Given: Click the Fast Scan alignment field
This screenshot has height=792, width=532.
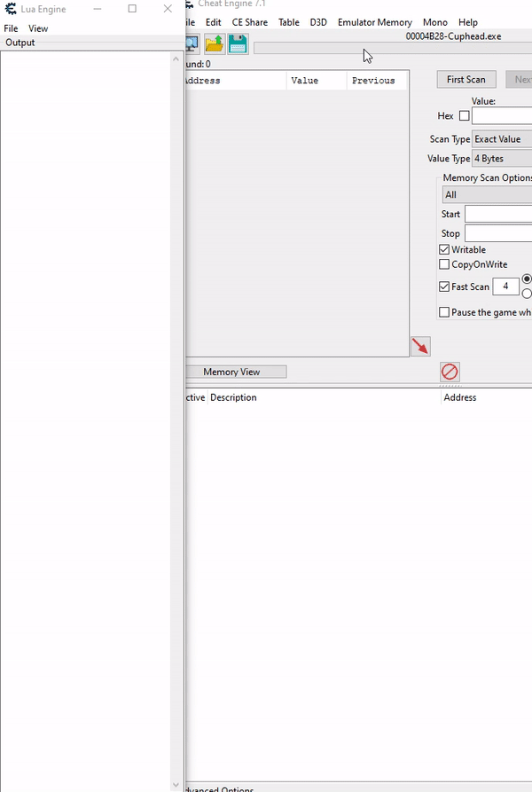Looking at the screenshot, I should click(x=505, y=286).
